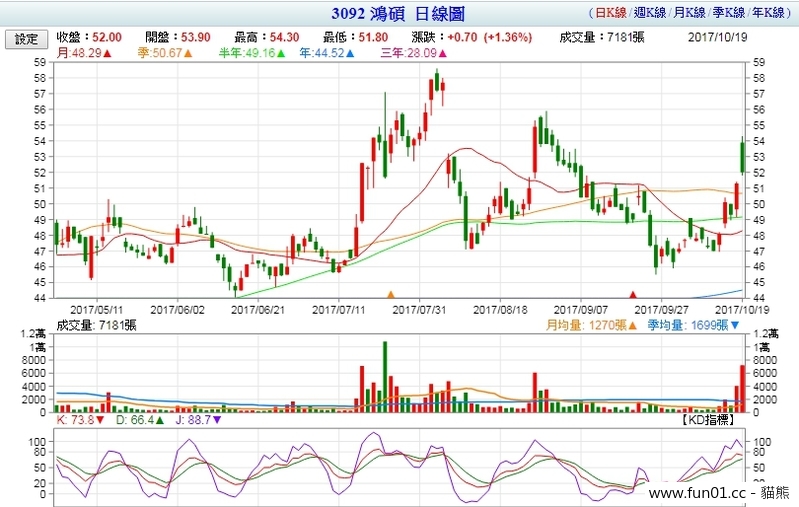This screenshot has width=799, height=507.
Task: Switch to 週K線 weekly chart
Action: [656, 15]
